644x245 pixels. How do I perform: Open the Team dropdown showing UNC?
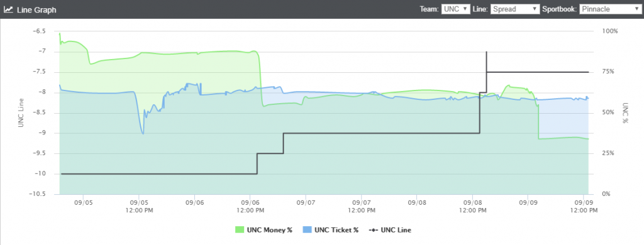(x=455, y=9)
